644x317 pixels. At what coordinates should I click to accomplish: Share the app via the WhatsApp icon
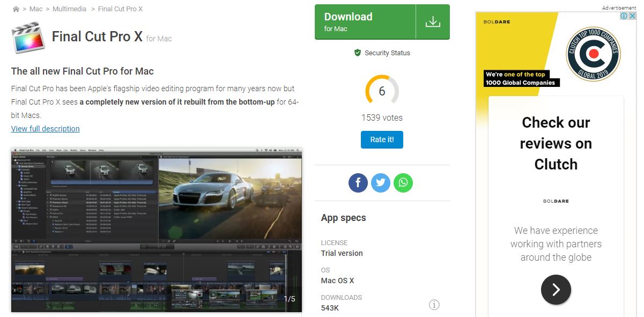coord(403,182)
